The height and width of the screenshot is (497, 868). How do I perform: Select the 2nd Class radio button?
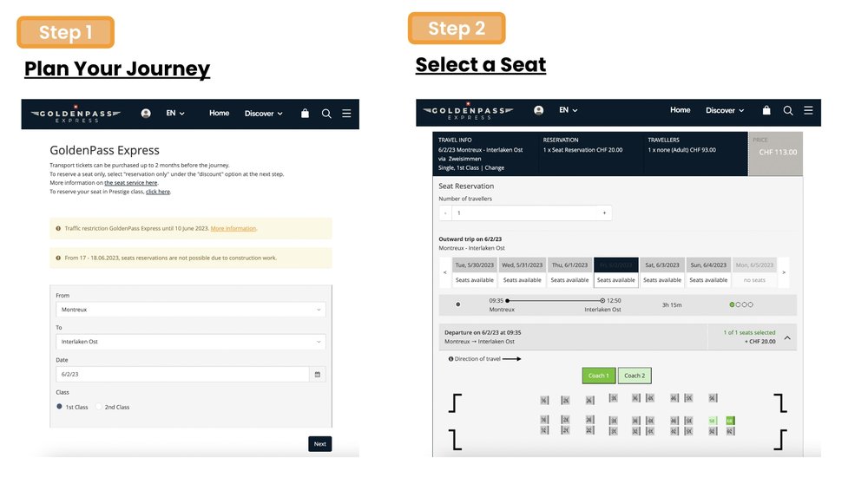click(x=101, y=406)
